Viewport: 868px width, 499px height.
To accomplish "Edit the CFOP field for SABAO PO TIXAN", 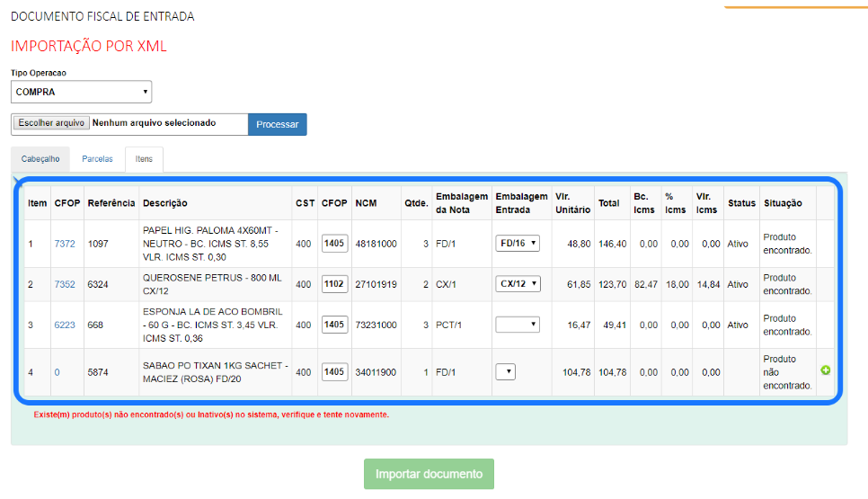I will pyautogui.click(x=334, y=371).
